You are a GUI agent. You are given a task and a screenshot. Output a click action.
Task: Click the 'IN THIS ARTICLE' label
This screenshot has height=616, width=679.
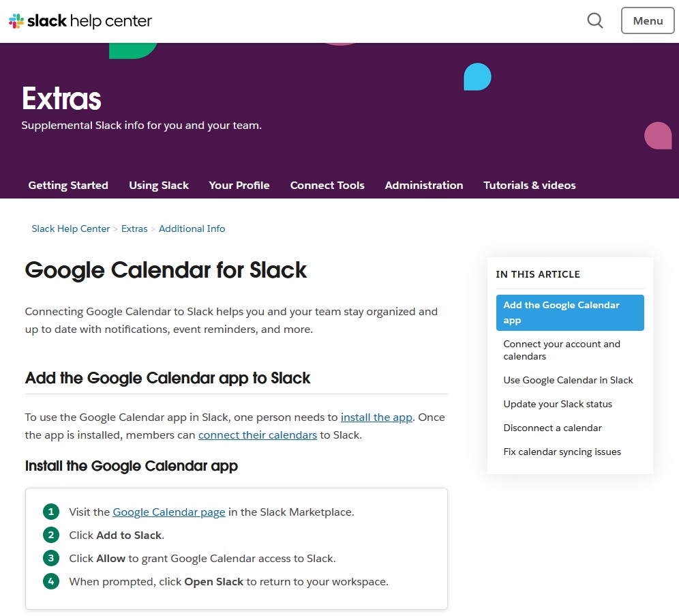point(537,274)
